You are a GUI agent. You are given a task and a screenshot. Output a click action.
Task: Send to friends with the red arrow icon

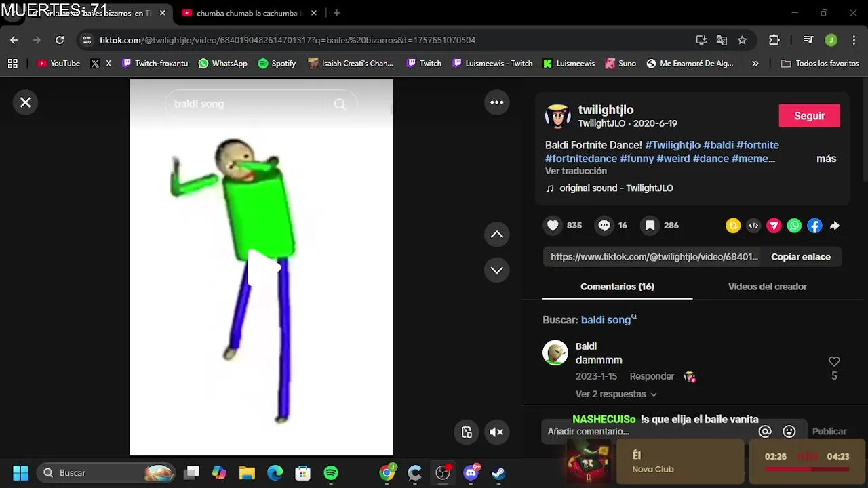(x=774, y=226)
